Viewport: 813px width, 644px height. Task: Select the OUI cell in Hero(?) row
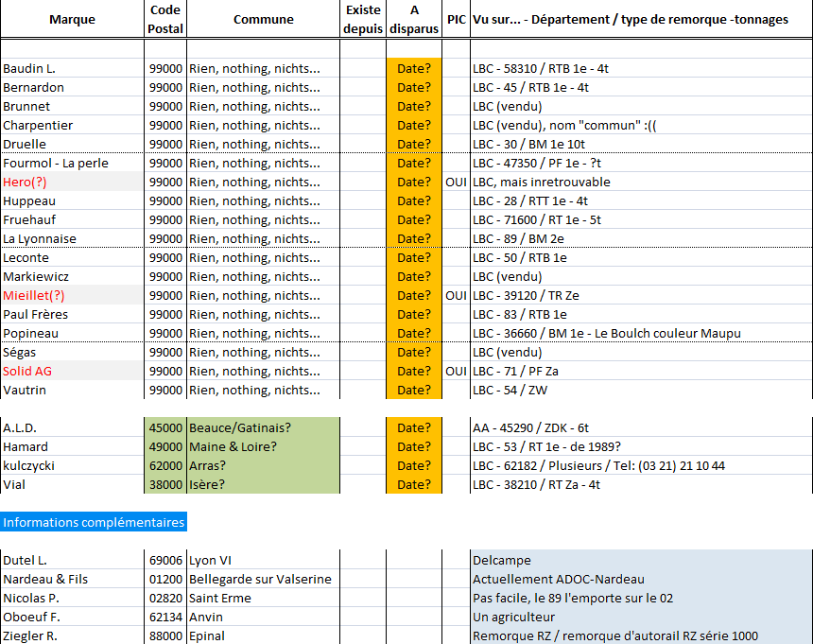(457, 182)
